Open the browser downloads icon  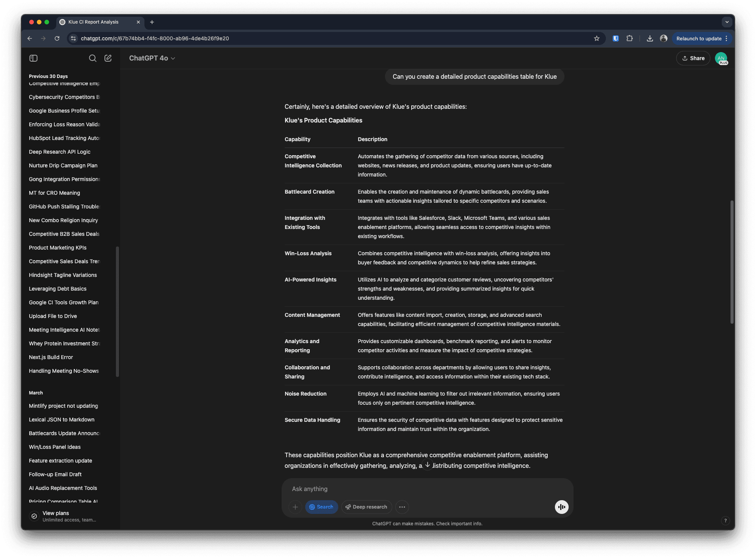coord(650,38)
